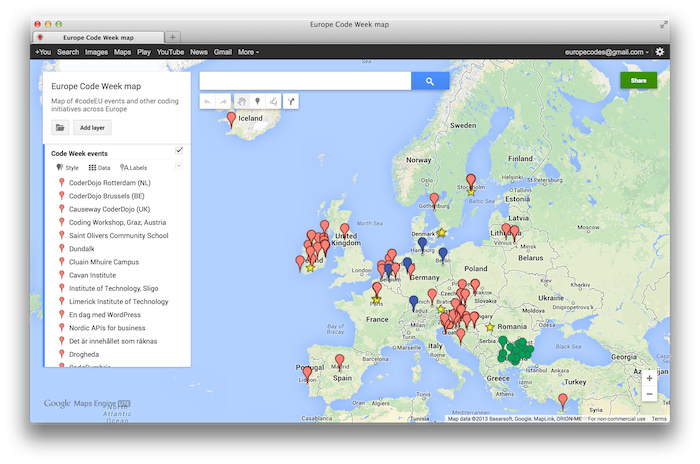Click the red pin near Gothenburg
This screenshot has height=464, width=700.
pyautogui.click(x=434, y=201)
